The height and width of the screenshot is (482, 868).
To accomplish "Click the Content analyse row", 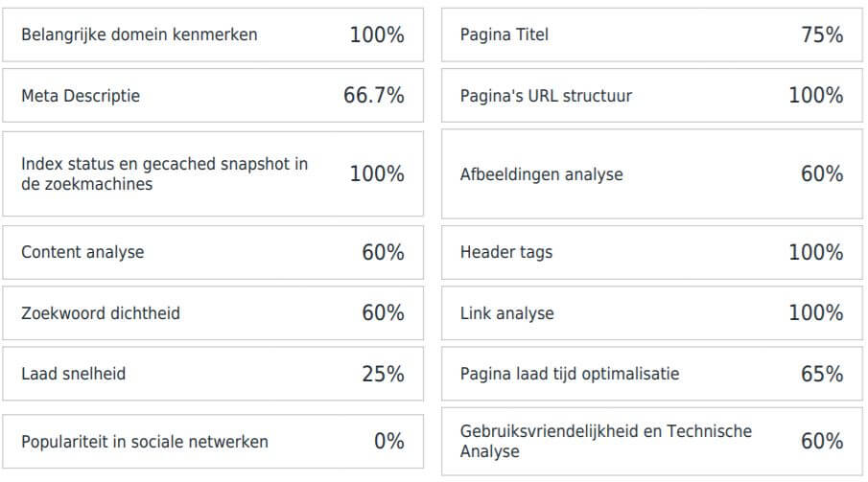I will tap(213, 252).
